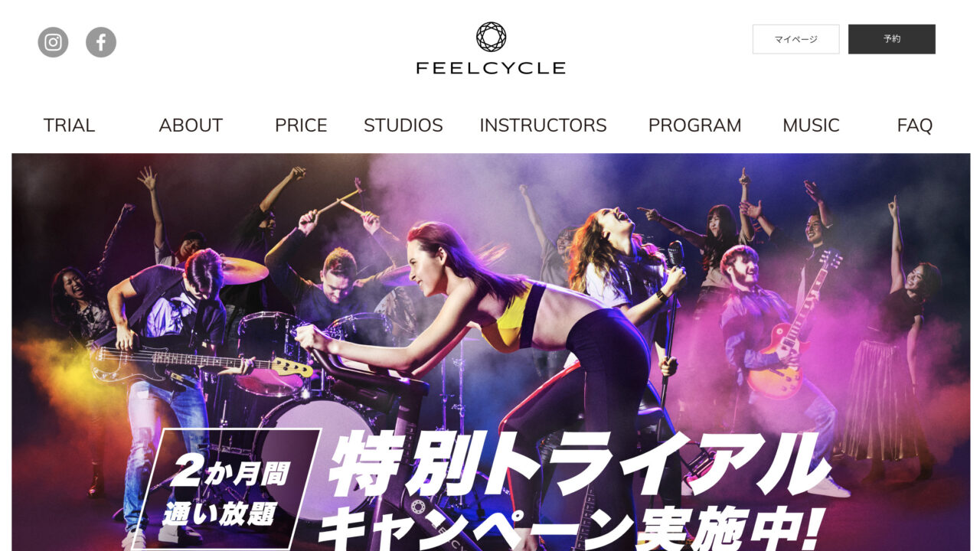Click the dark 予約 button

pyautogui.click(x=892, y=39)
